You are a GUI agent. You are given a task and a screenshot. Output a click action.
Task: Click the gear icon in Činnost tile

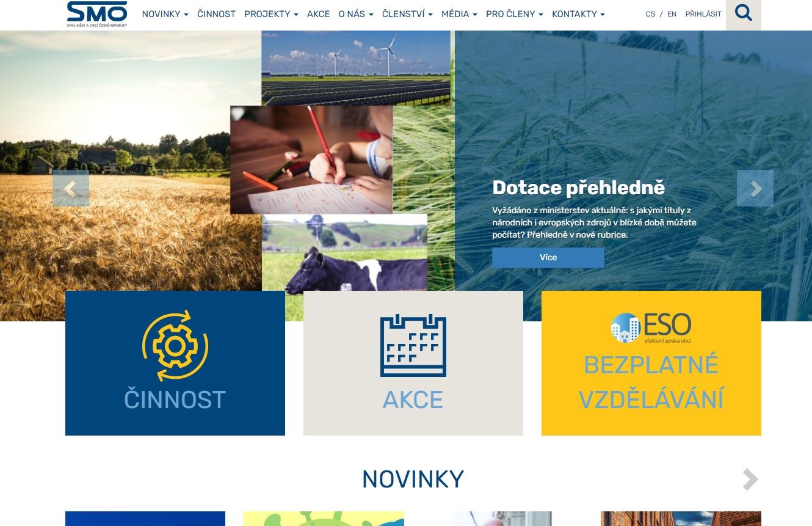click(x=175, y=346)
